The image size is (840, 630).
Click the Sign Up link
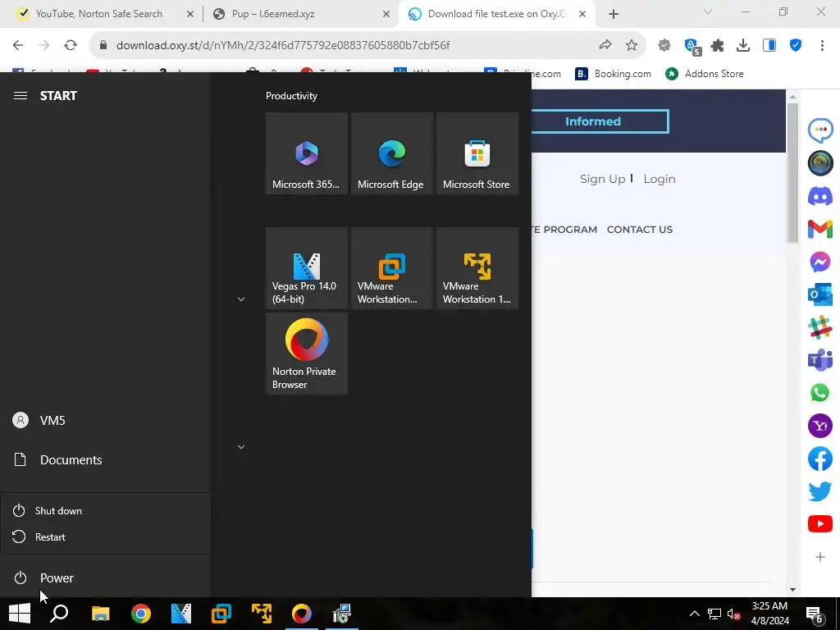pos(602,179)
